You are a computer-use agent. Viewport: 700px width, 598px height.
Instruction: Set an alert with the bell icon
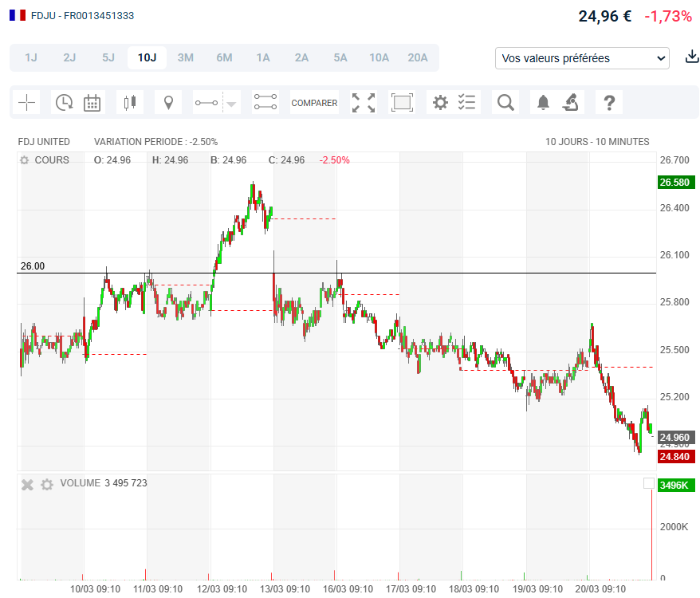543,102
